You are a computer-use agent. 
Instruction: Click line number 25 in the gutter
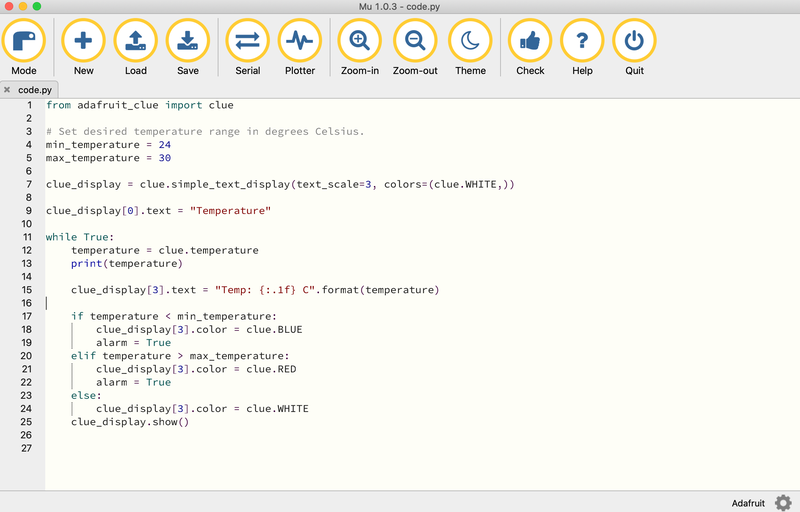[x=27, y=422]
